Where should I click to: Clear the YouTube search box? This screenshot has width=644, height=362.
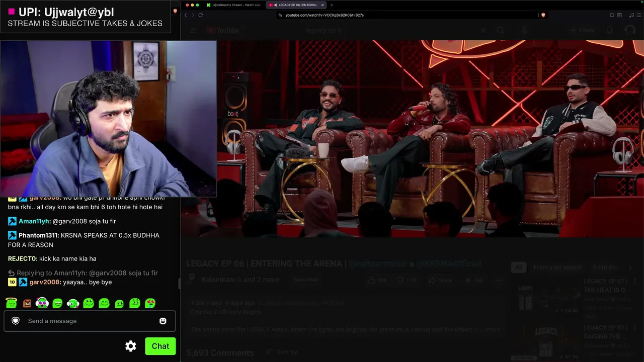point(484,31)
